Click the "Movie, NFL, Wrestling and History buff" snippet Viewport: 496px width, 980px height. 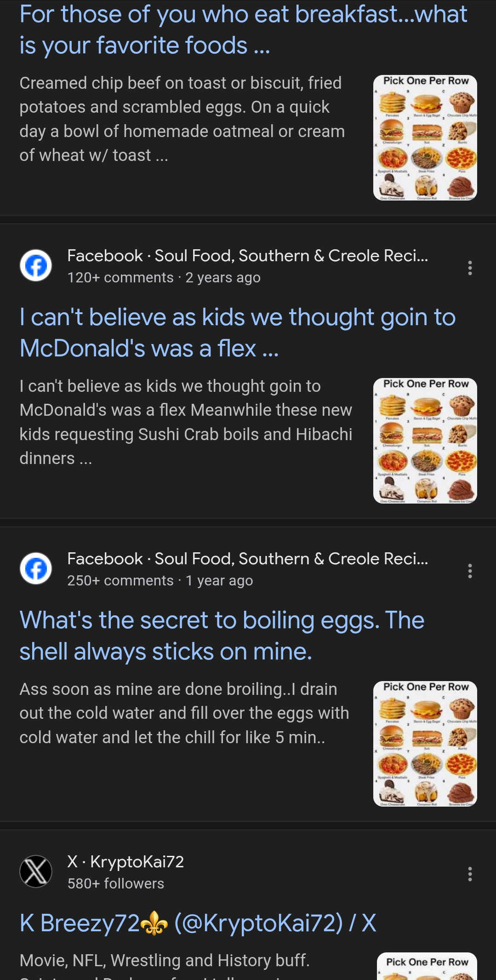tap(165, 960)
